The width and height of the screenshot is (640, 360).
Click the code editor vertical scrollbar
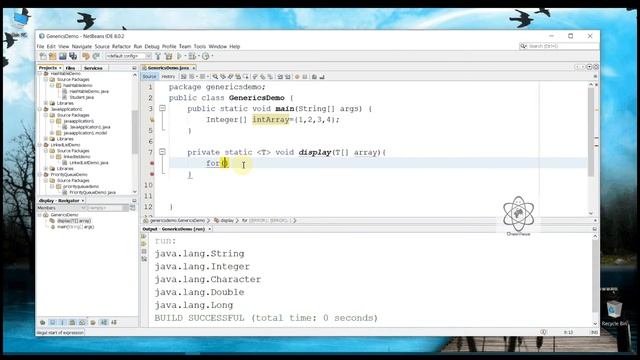(x=591, y=133)
